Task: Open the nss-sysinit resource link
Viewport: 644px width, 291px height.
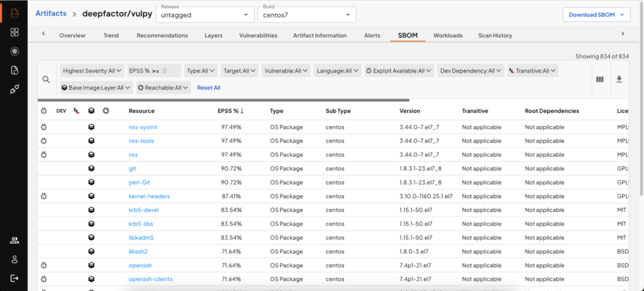Action: (x=143, y=127)
